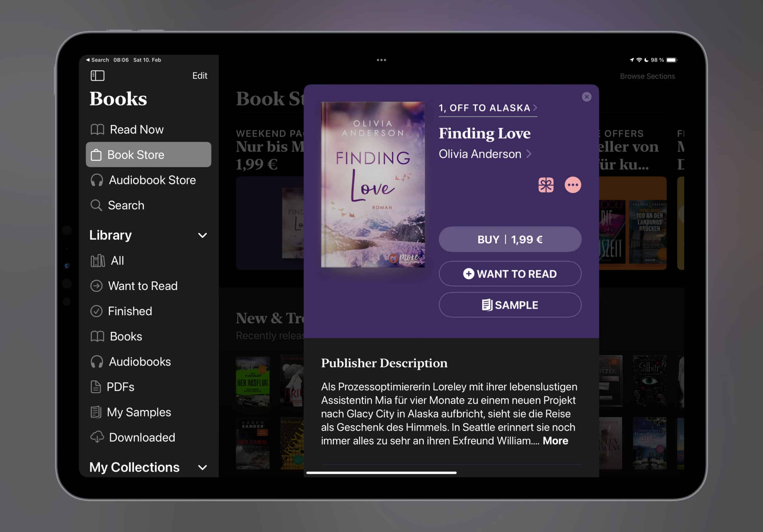Open Books under Library

tap(148, 336)
